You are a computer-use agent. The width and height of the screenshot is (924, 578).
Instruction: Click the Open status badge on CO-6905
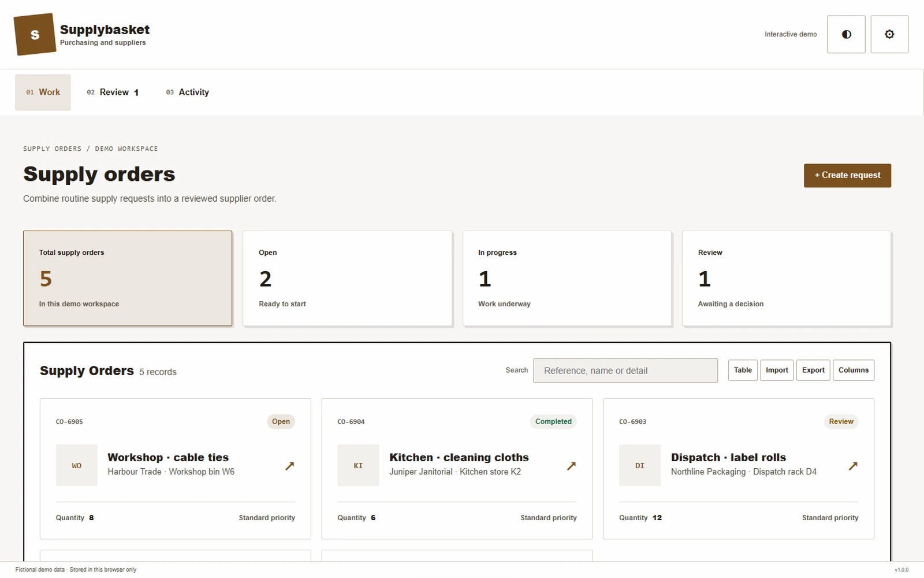281,421
